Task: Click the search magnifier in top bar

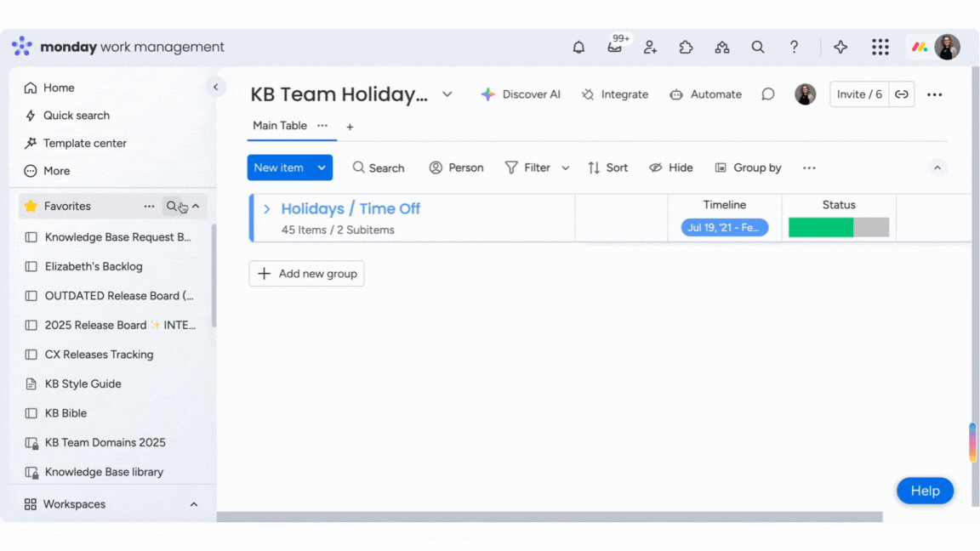Action: coord(758,47)
